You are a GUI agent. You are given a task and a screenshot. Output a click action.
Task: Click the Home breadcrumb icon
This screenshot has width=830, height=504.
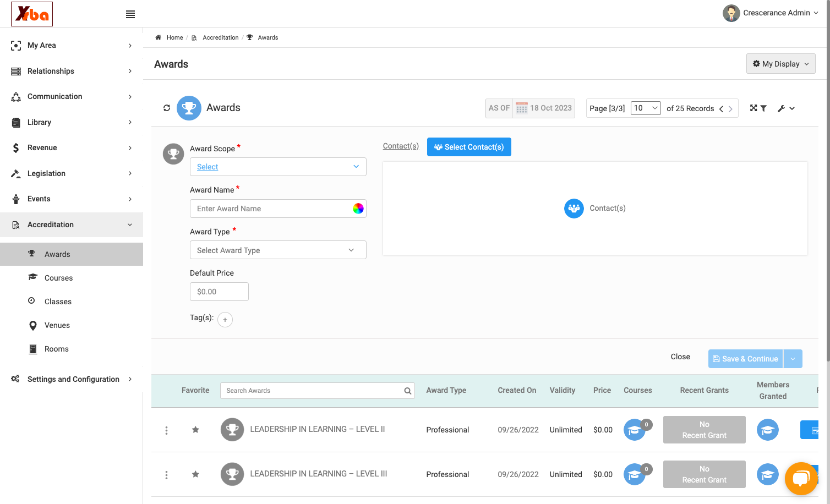[x=158, y=37]
